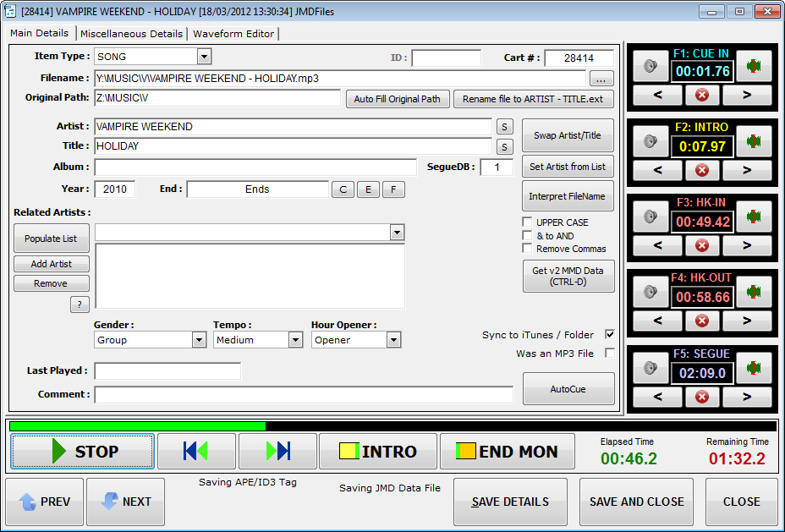Skip back to track start
This screenshot has width=785, height=532.
[196, 452]
